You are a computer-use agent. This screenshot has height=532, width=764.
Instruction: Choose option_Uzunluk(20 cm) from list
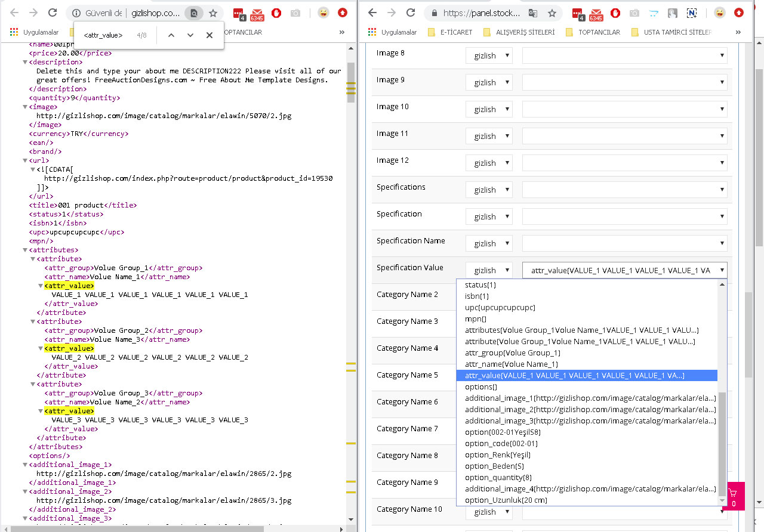tap(587, 500)
